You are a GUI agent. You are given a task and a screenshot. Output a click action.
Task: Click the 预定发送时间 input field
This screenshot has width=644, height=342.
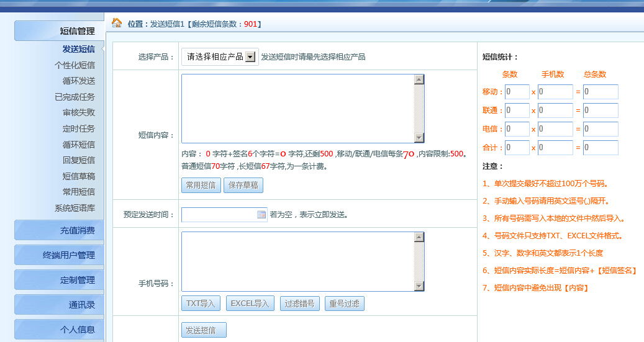pyautogui.click(x=224, y=214)
